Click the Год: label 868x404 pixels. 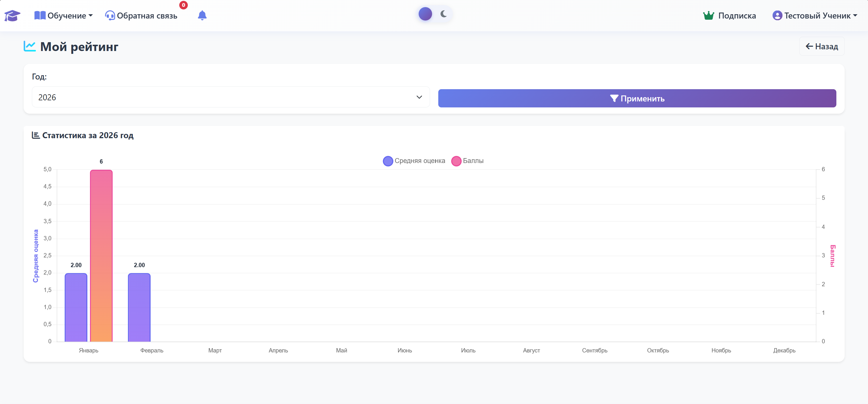tap(39, 76)
